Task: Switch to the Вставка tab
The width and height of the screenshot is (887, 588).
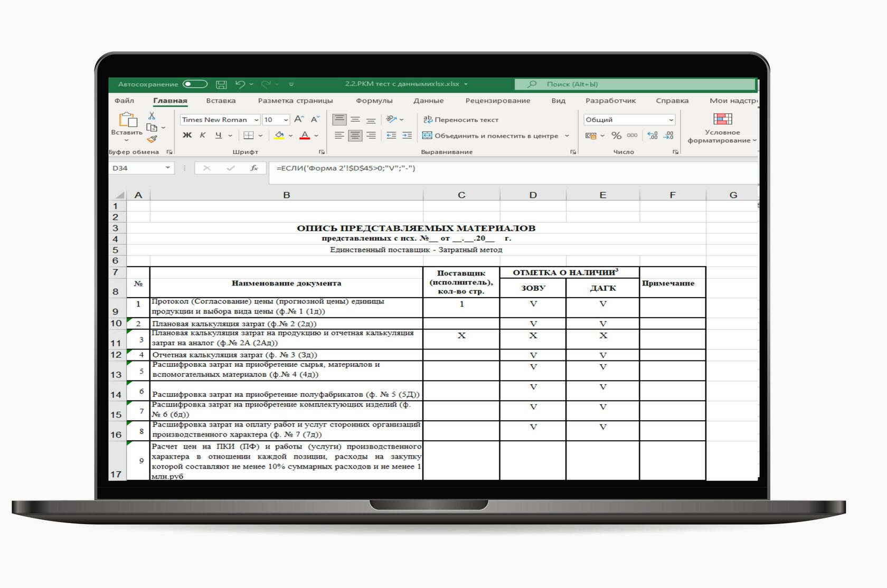Action: click(221, 101)
